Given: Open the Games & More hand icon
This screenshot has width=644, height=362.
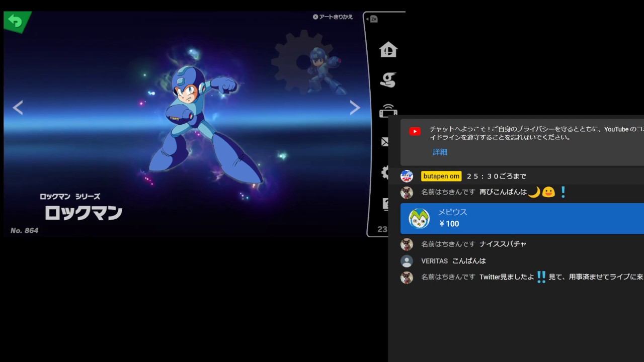Looking at the screenshot, I should [x=387, y=79].
